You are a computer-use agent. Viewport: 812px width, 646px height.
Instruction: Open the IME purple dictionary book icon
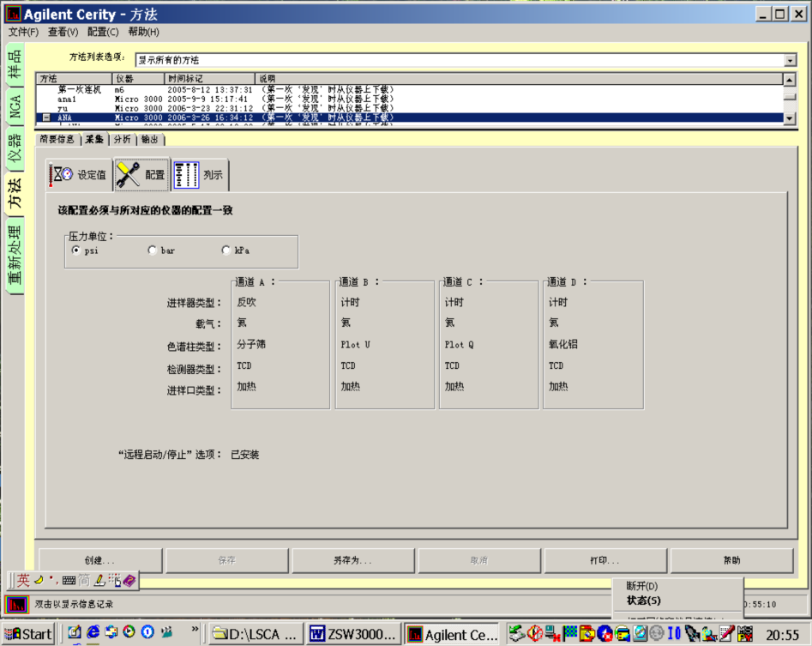pos(129,580)
